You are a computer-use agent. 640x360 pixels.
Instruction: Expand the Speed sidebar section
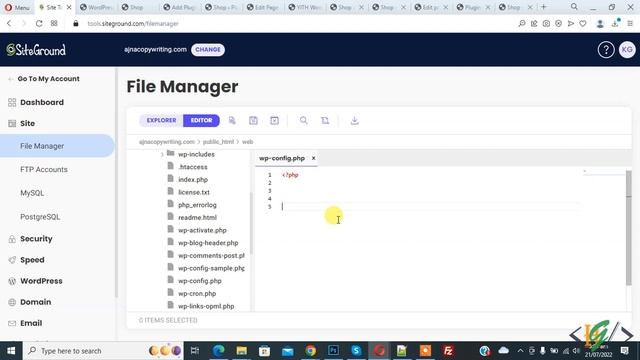pyautogui.click(x=32, y=260)
